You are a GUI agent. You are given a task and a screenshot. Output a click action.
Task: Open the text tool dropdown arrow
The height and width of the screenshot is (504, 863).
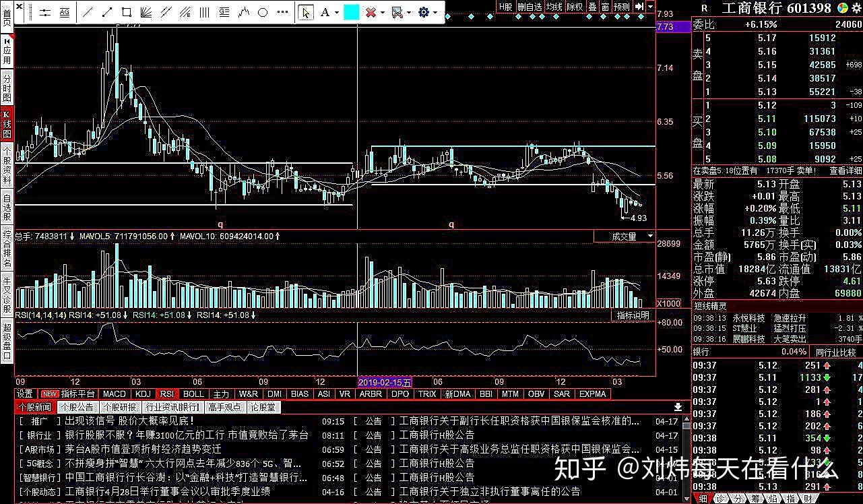(x=337, y=13)
